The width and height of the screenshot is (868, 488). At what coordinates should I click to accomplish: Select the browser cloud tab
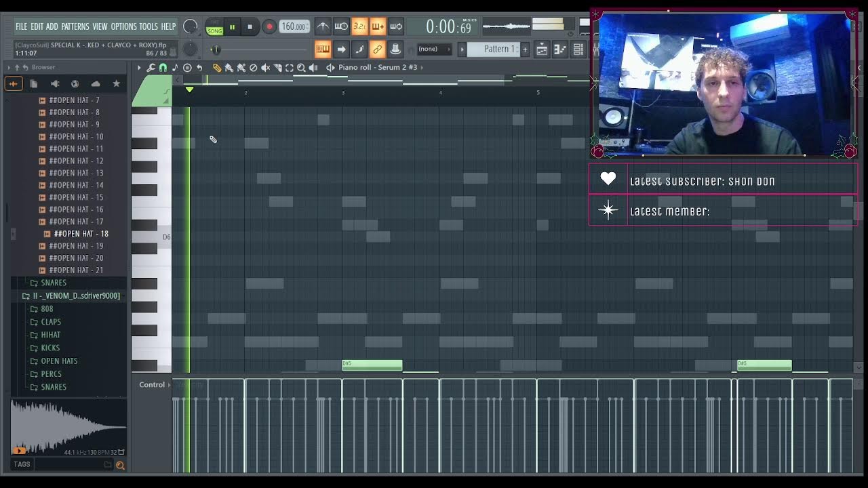coord(96,83)
